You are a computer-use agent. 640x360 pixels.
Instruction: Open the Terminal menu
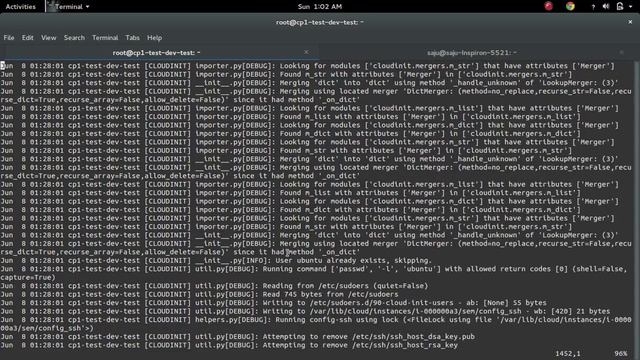click(x=105, y=38)
